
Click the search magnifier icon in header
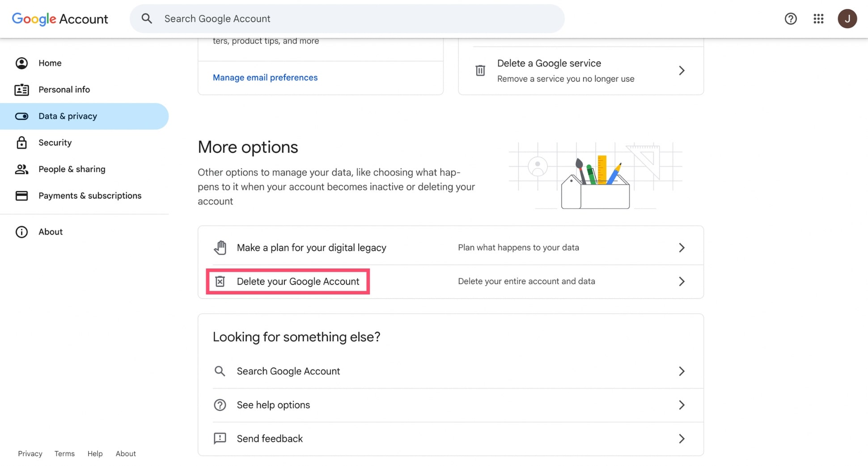pos(147,19)
